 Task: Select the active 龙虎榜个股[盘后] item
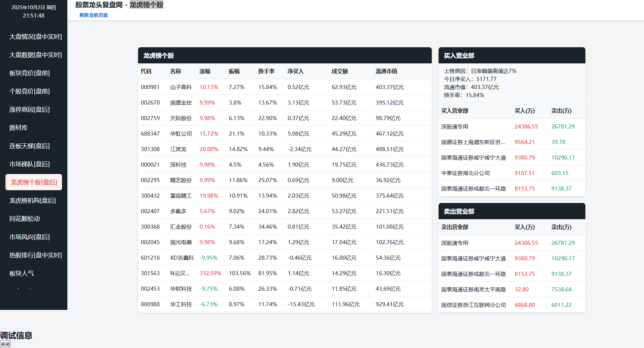(x=34, y=182)
